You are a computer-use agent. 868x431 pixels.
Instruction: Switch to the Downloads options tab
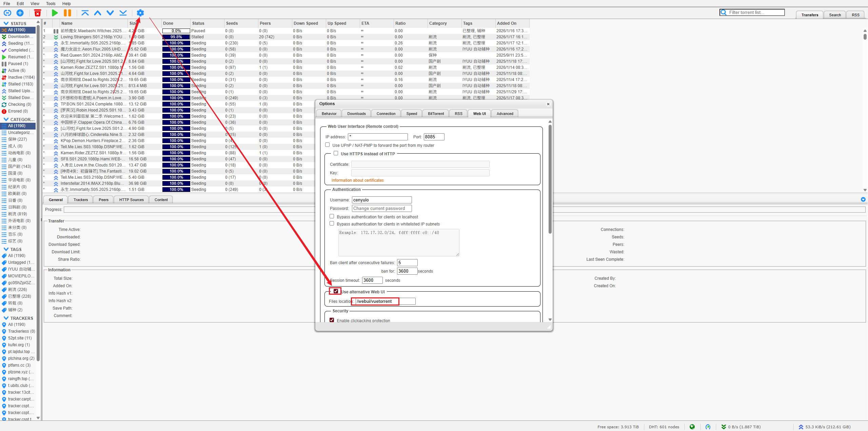point(356,114)
